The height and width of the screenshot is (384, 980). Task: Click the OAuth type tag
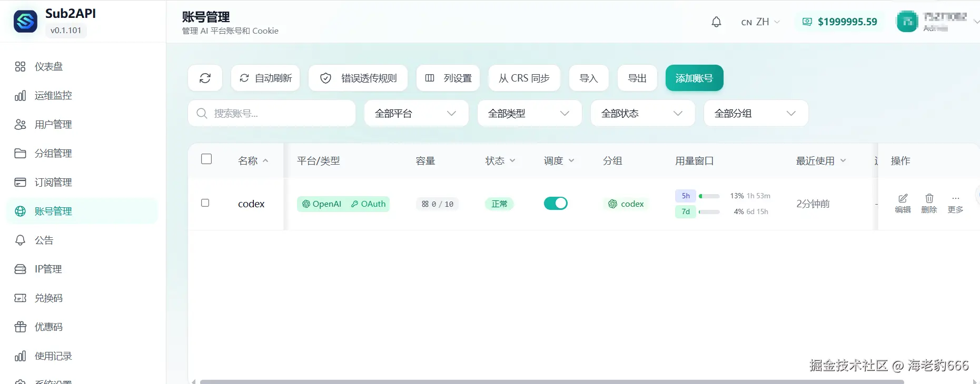point(368,204)
